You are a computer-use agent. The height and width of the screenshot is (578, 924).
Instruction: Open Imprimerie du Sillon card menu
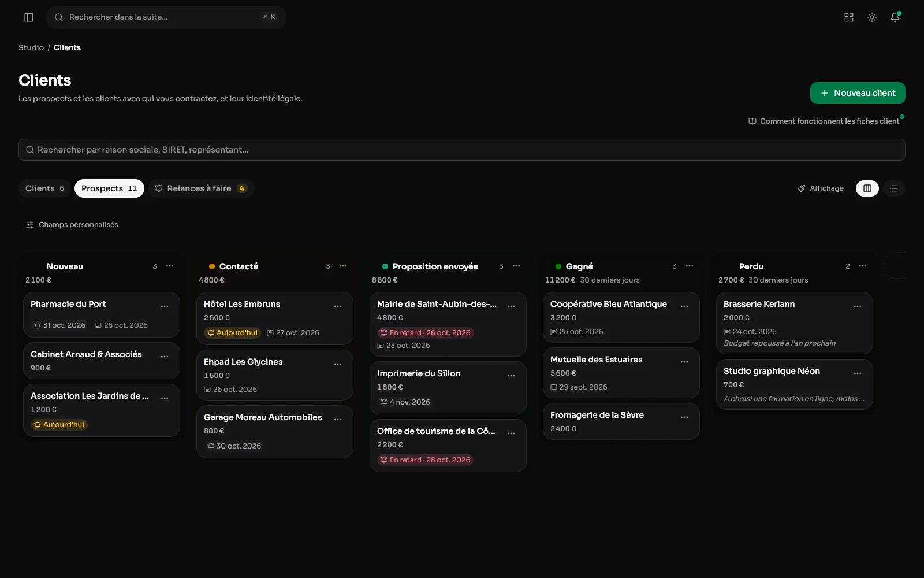[x=511, y=376]
